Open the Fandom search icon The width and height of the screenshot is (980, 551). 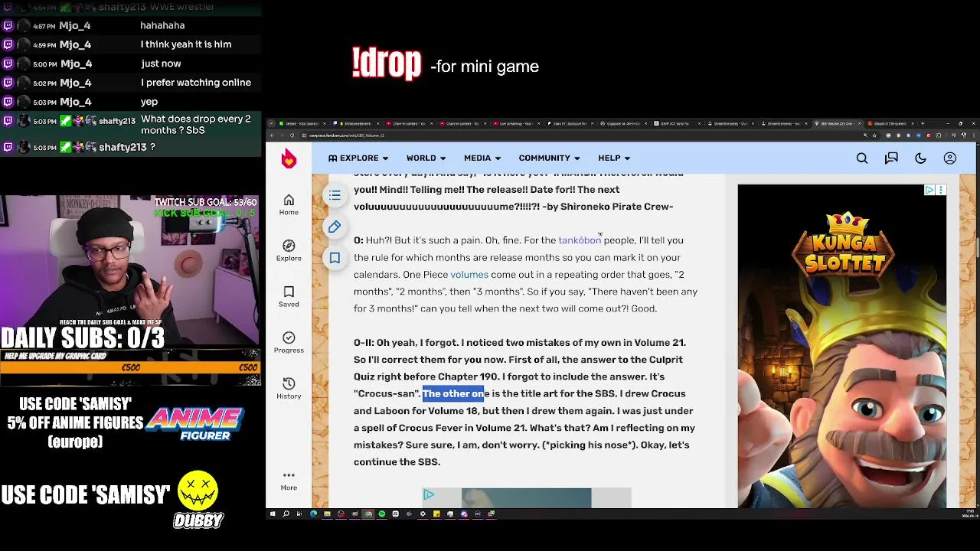click(862, 158)
